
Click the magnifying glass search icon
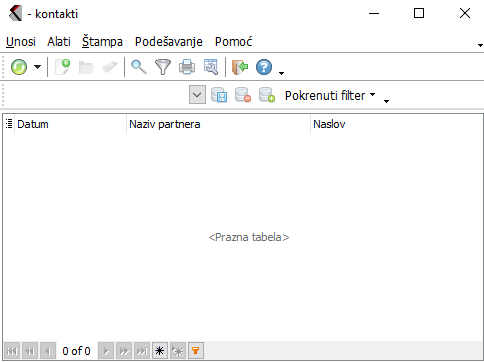(x=139, y=67)
